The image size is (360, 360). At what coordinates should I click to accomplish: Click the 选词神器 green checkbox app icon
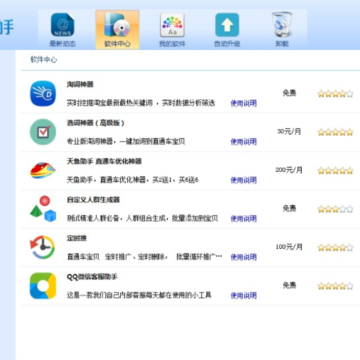click(43, 132)
